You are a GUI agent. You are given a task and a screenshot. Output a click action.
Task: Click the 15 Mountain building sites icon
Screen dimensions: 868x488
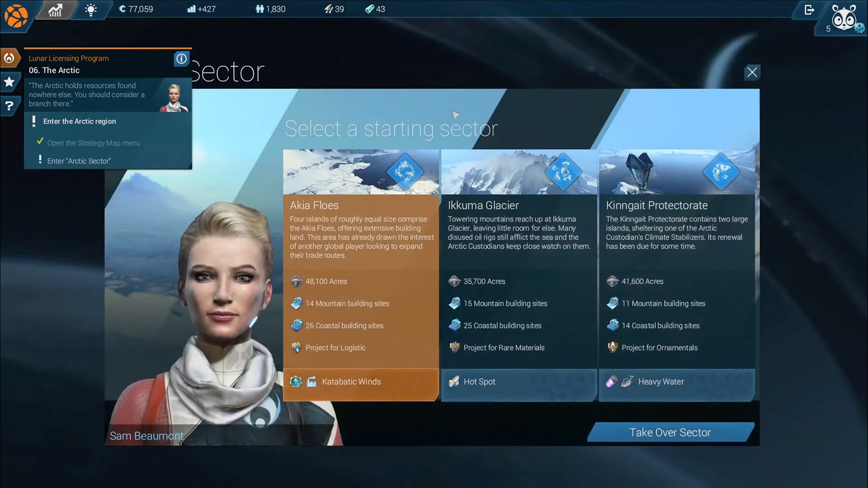454,303
